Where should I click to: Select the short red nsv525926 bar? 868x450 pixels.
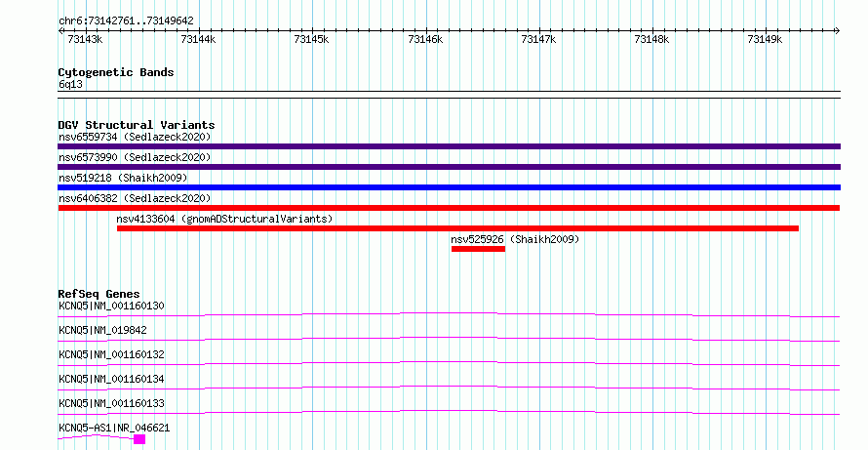[x=478, y=249]
